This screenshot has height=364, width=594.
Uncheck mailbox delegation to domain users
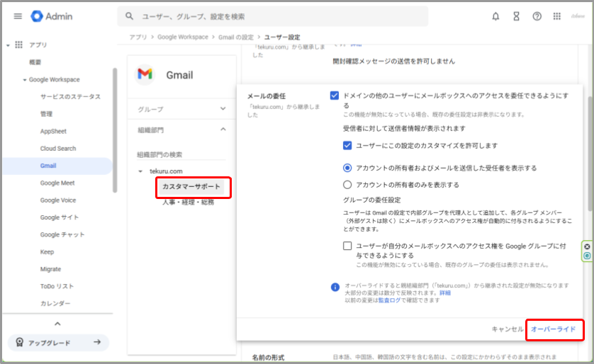pyautogui.click(x=334, y=96)
